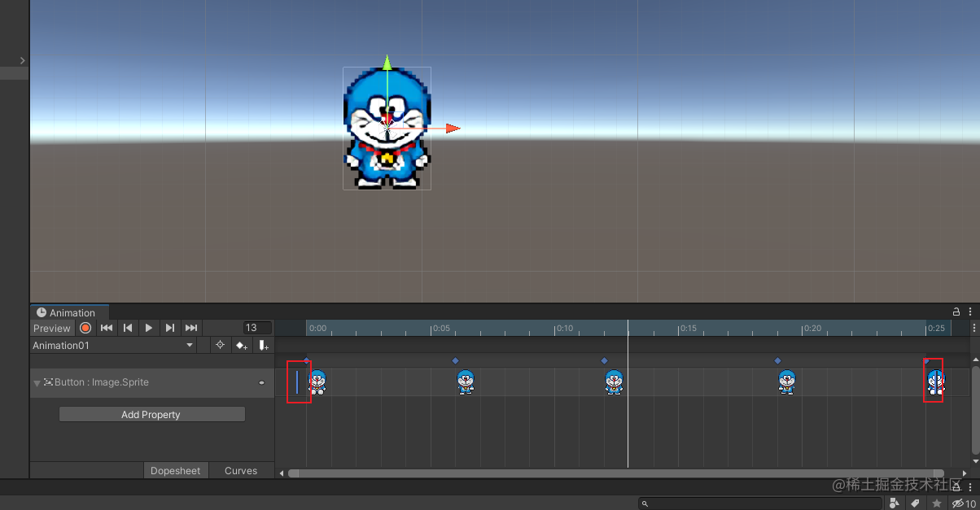This screenshot has height=510, width=980.
Task: Open the Animation01 clip dropdown
Action: click(x=112, y=345)
